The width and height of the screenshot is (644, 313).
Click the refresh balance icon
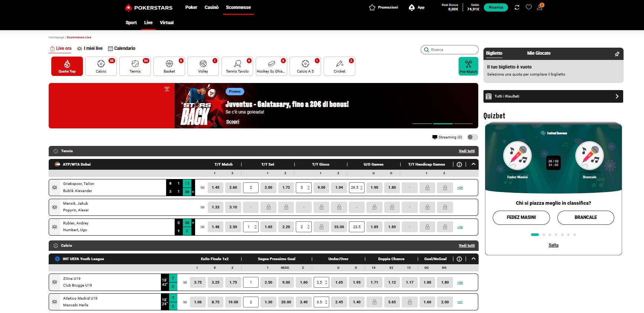(517, 7)
